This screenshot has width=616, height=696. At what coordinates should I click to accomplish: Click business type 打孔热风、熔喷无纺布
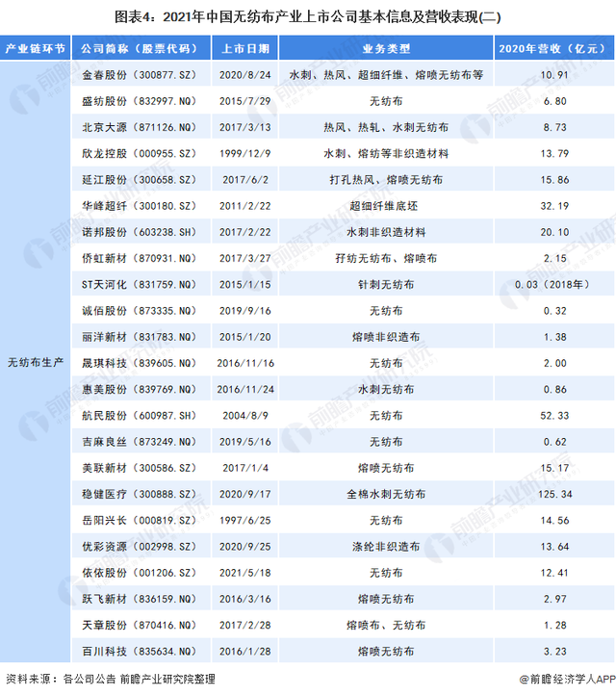coord(386,180)
